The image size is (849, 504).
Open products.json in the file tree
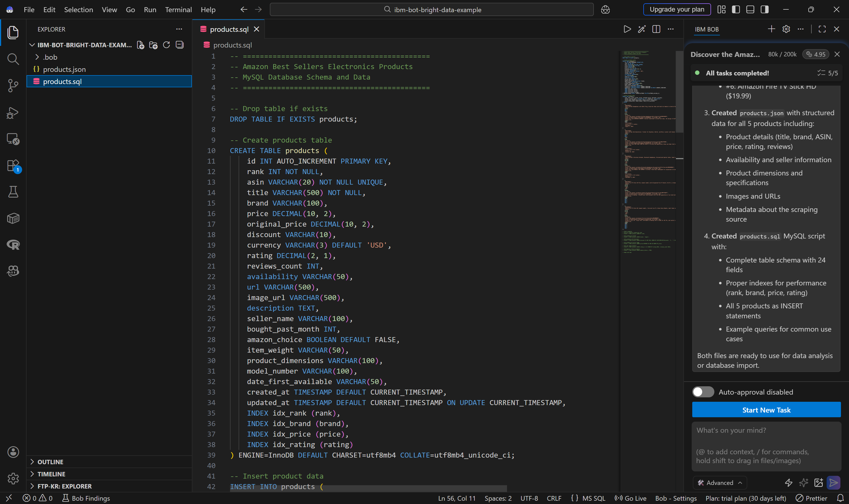pyautogui.click(x=109, y=69)
